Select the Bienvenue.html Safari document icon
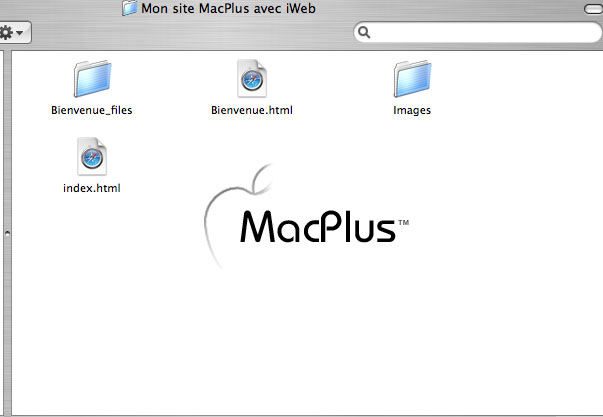603x417 pixels. point(252,78)
